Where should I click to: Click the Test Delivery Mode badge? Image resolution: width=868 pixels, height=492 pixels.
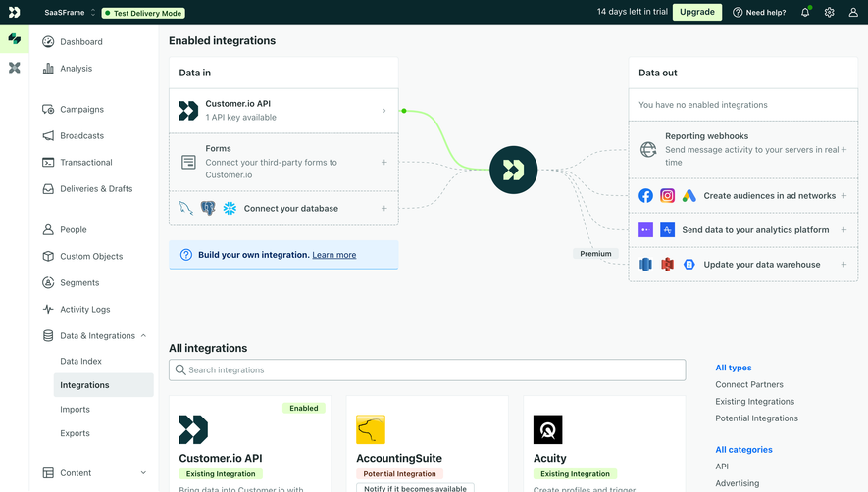pyautogui.click(x=143, y=13)
